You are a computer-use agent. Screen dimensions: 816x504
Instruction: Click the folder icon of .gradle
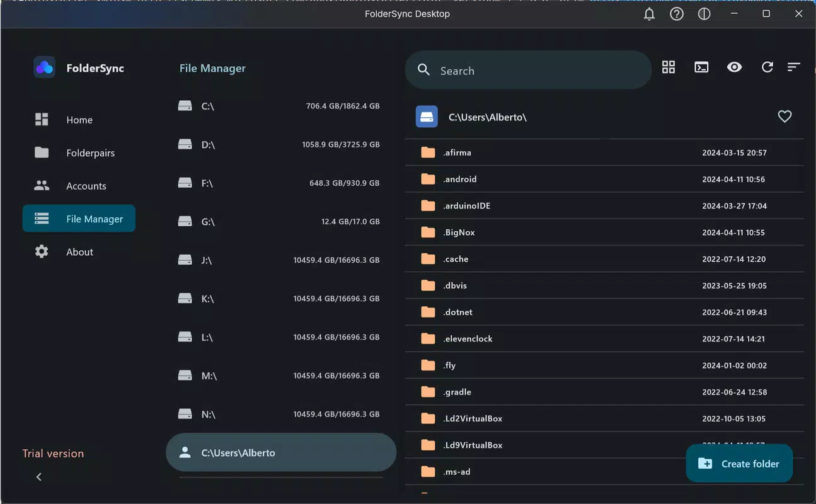(428, 392)
